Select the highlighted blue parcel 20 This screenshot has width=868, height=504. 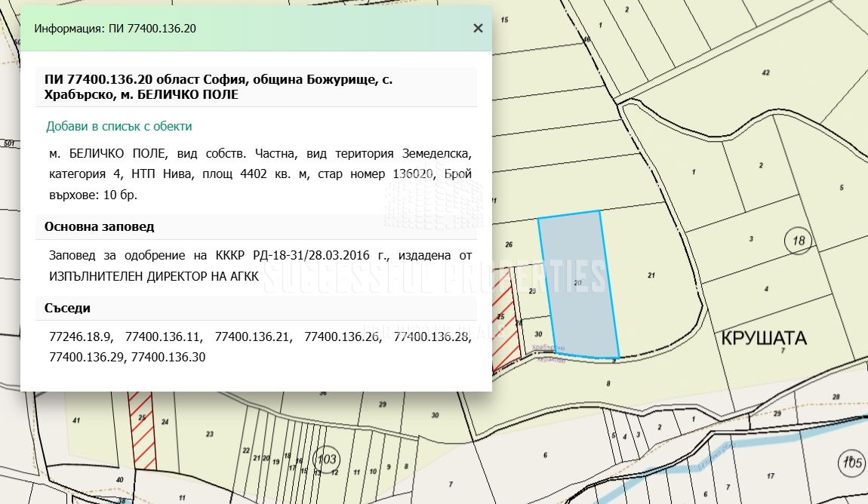(578, 283)
